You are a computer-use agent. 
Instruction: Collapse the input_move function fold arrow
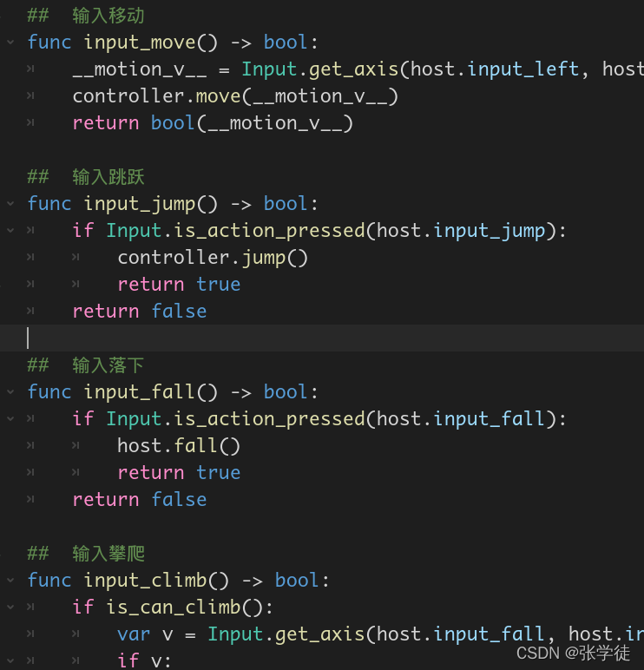coord(10,43)
